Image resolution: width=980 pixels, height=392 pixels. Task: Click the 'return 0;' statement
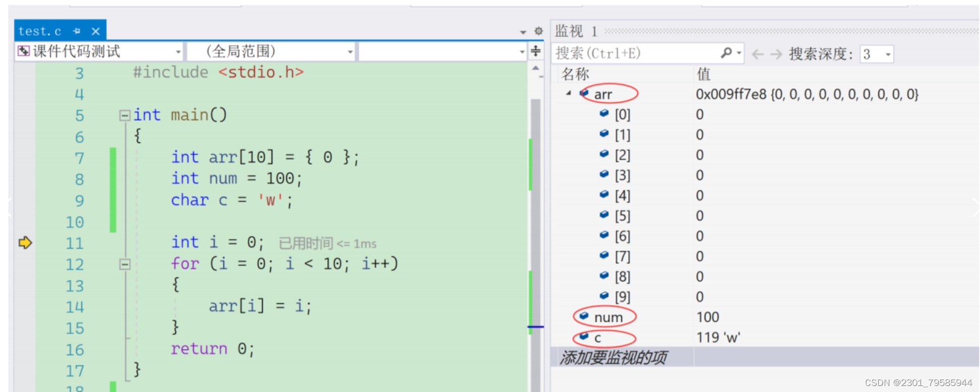pyautogui.click(x=213, y=349)
